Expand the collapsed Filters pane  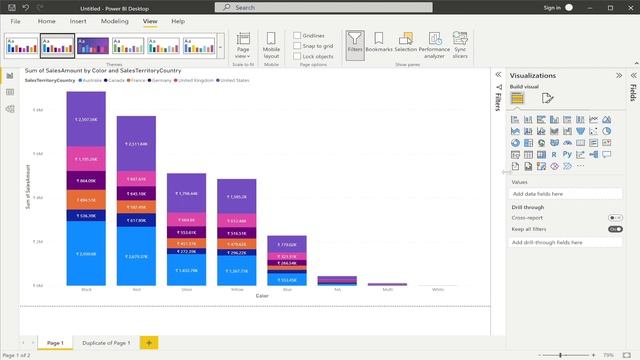[x=498, y=75]
